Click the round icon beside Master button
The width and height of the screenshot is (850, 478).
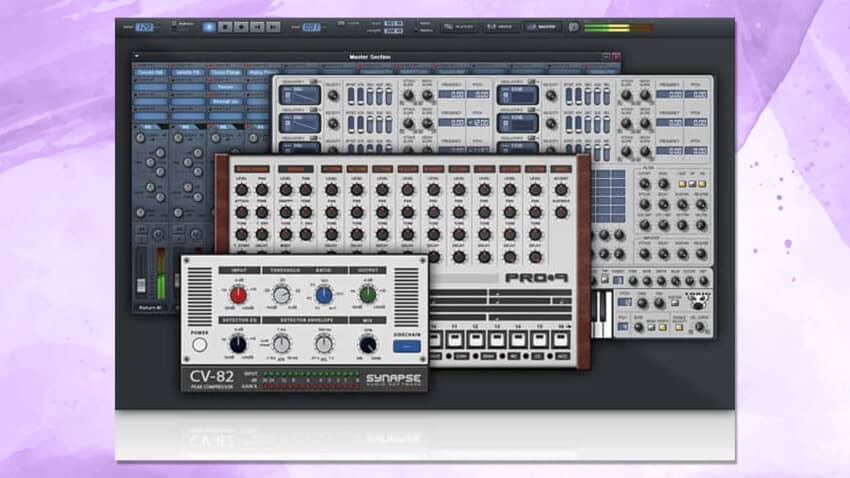tap(573, 27)
